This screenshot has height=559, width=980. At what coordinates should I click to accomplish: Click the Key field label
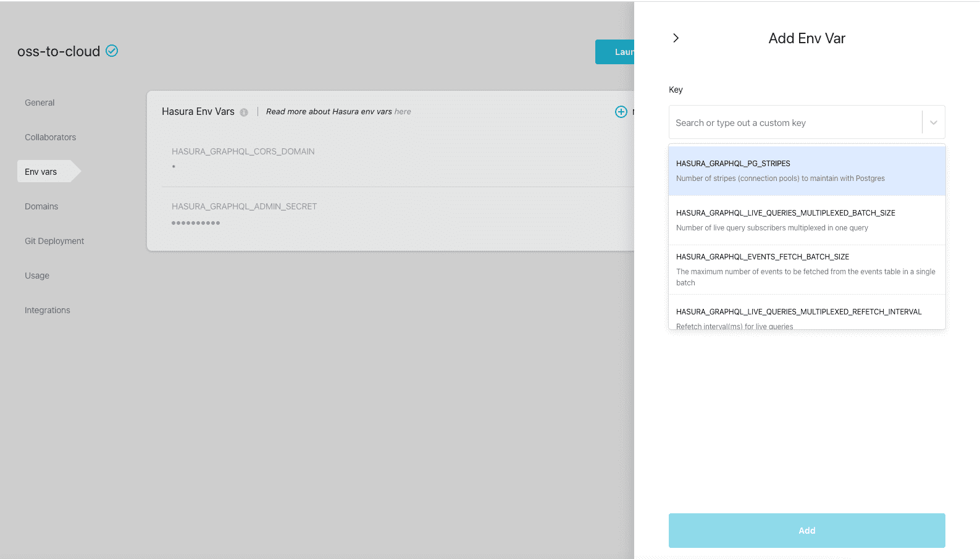(676, 90)
